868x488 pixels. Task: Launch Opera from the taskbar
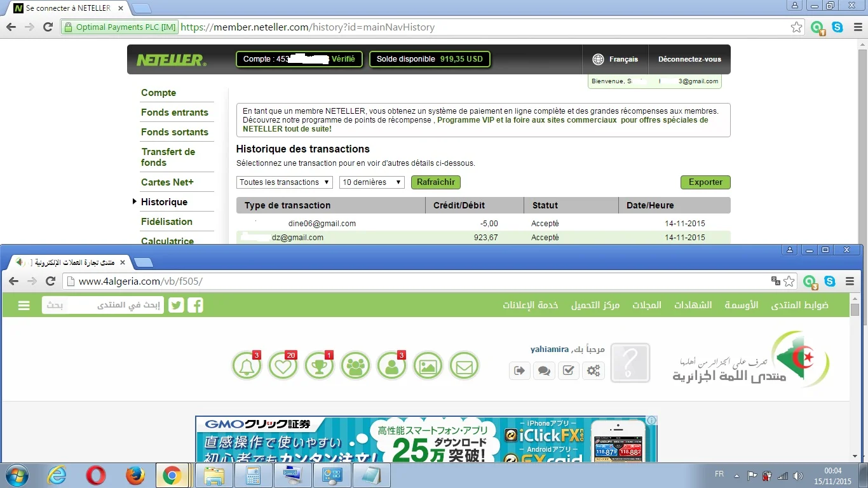click(x=96, y=475)
